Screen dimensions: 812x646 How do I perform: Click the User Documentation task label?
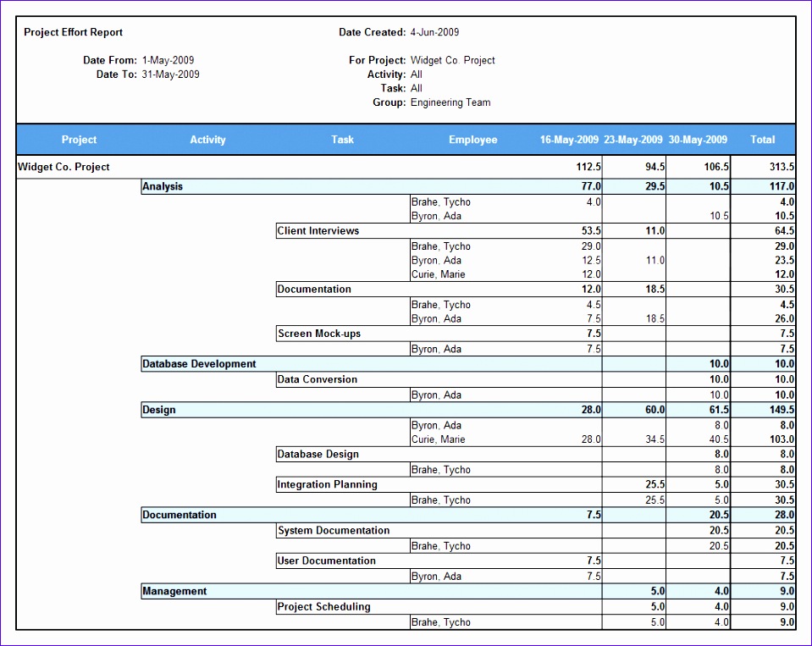(327, 560)
